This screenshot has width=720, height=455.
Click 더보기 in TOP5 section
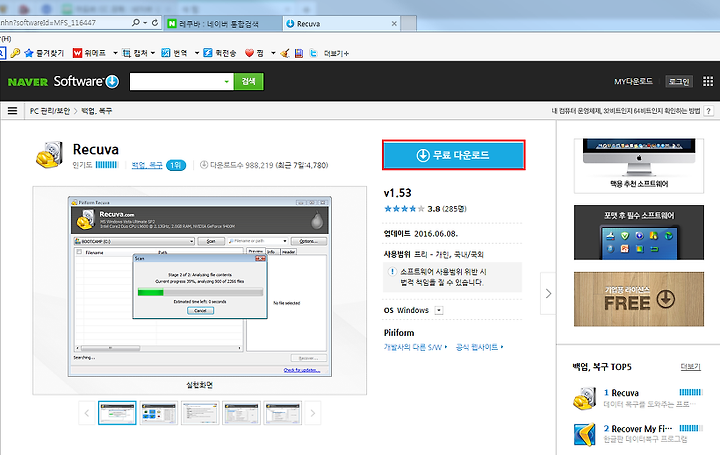click(x=691, y=366)
